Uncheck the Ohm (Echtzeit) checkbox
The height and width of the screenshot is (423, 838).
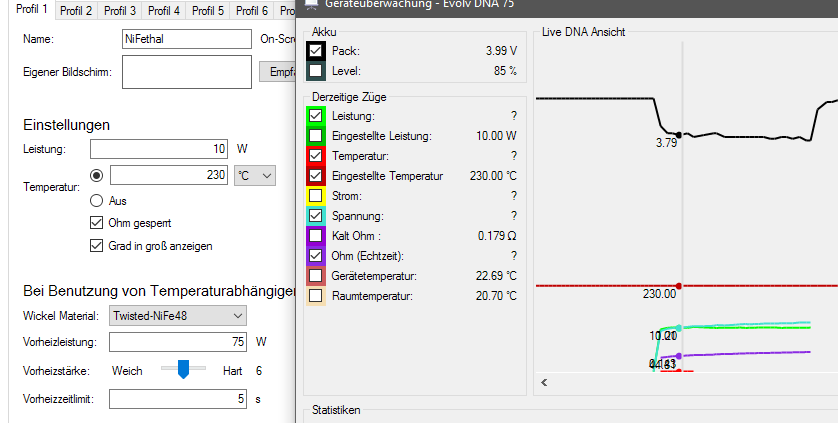tap(316, 256)
